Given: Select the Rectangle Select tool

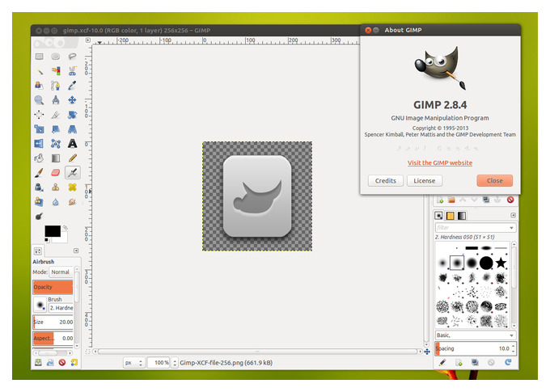Looking at the screenshot, I should coord(40,57).
